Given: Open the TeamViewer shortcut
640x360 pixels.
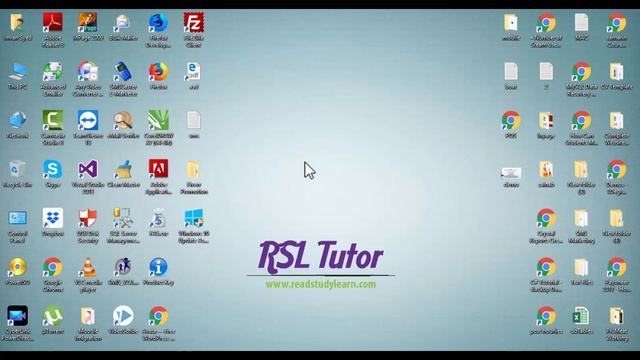Looking at the screenshot, I should [x=88, y=120].
